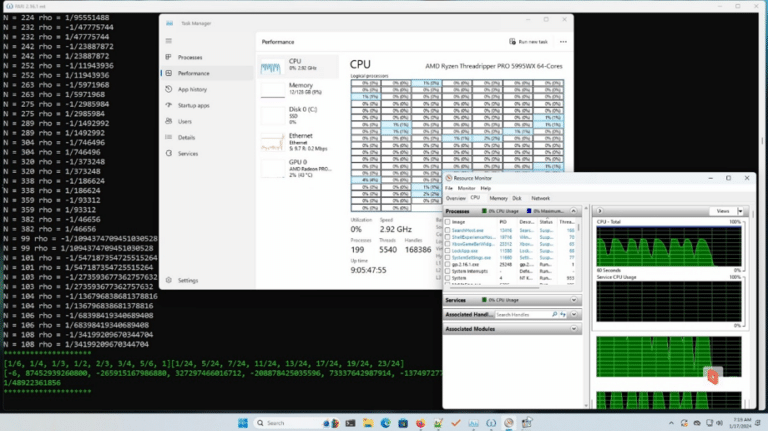Open Terminal icon on the taskbar

(350, 423)
